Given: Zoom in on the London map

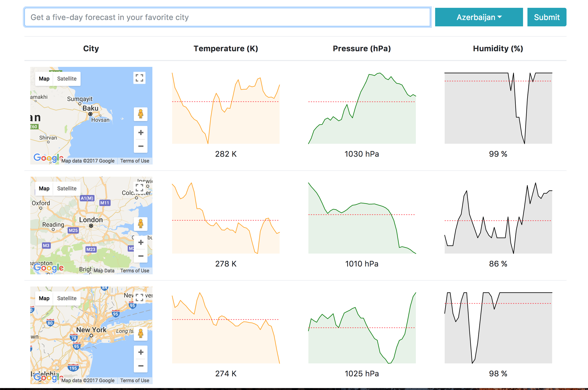Looking at the screenshot, I should pyautogui.click(x=141, y=242).
